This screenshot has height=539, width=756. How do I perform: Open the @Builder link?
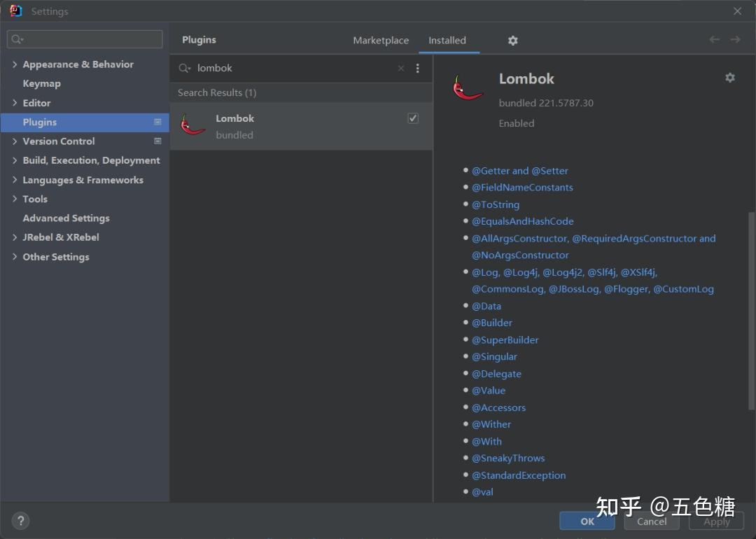492,323
